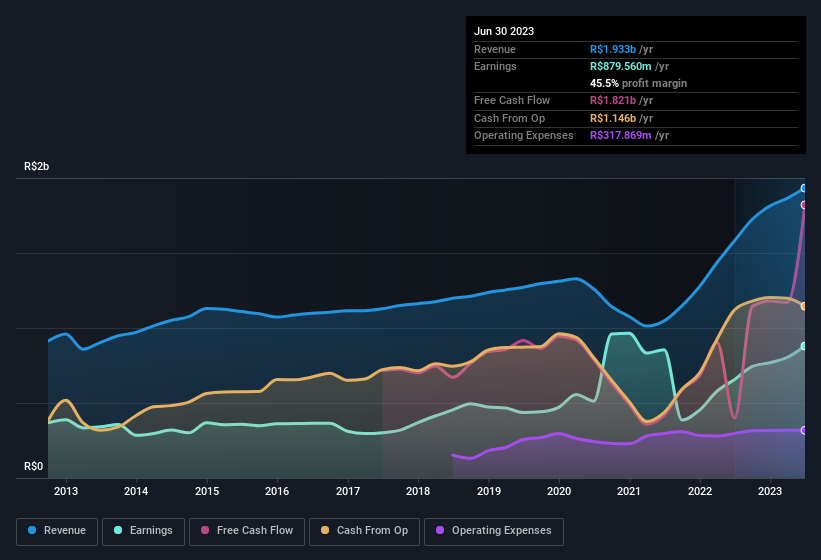Toggle the Cash From Op legend button
The height and width of the screenshot is (560, 821).
[x=364, y=532]
